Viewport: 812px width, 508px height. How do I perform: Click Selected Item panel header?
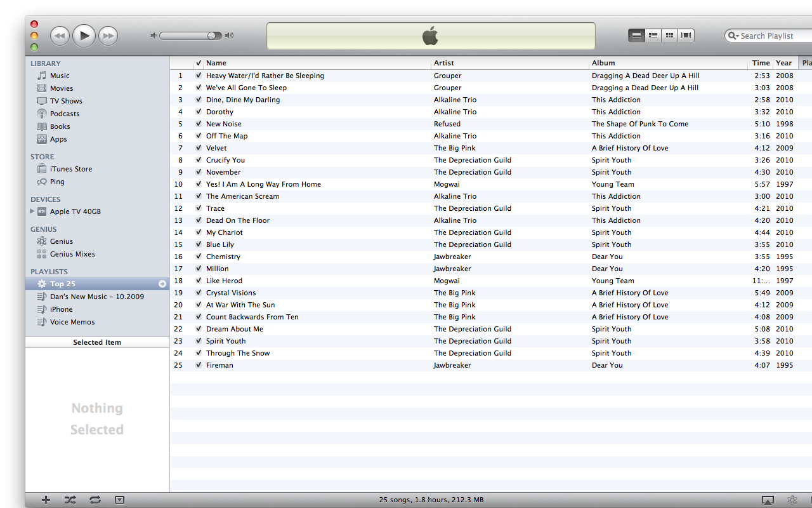[97, 342]
